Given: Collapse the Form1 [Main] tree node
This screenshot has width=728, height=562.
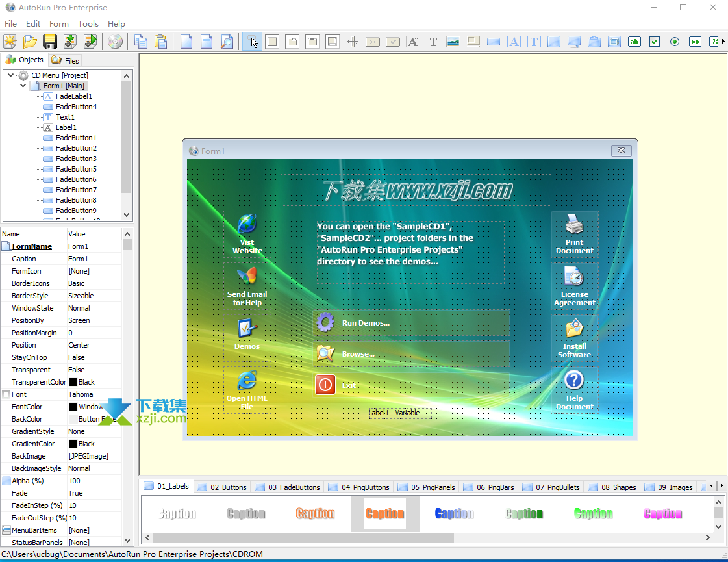Looking at the screenshot, I should [23, 86].
